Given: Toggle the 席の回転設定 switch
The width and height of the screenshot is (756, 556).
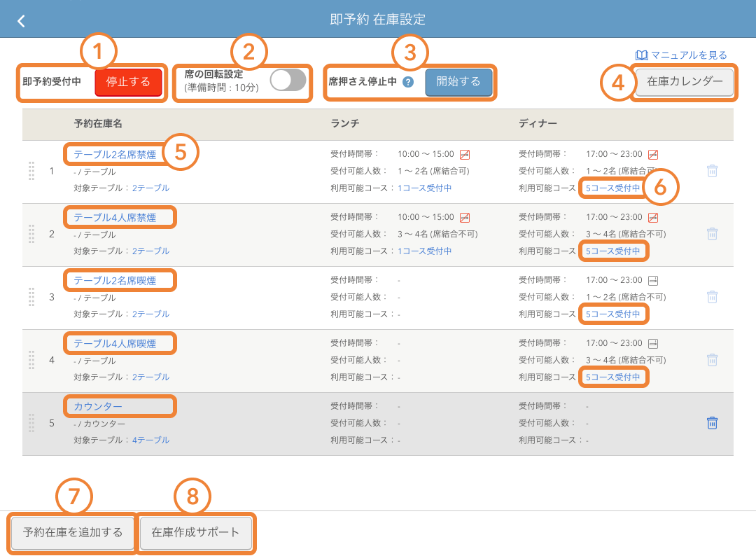Looking at the screenshot, I should point(288,80).
